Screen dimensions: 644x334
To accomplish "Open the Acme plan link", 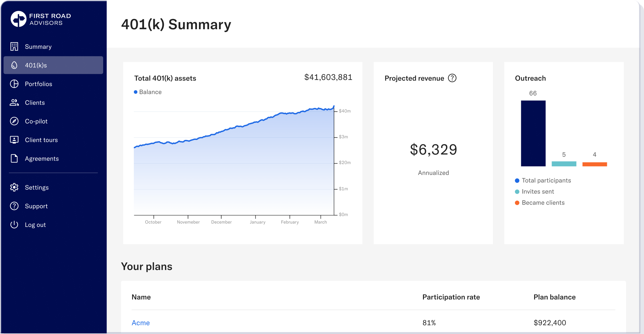I will (141, 323).
